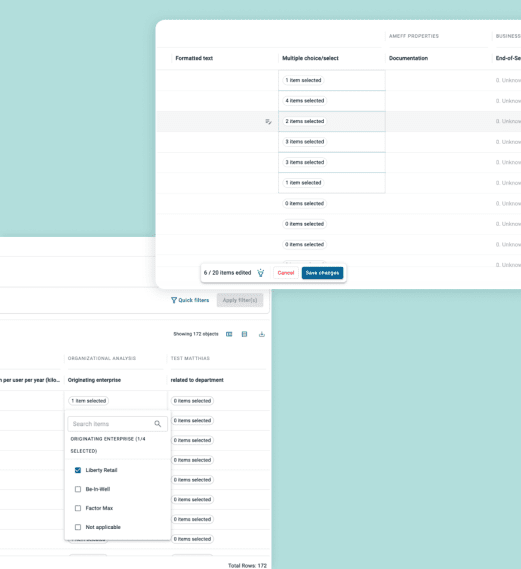Open first '0 items selected' chip under related to department

tap(192, 401)
